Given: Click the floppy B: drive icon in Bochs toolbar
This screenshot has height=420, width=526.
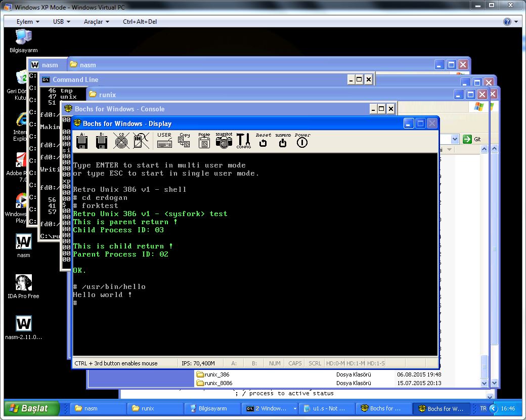Looking at the screenshot, I should [102, 141].
